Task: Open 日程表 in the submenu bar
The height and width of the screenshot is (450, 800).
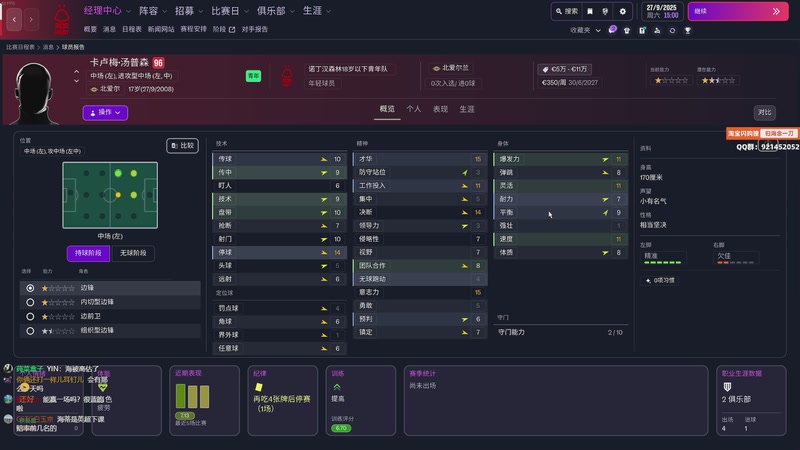Action: [132, 30]
